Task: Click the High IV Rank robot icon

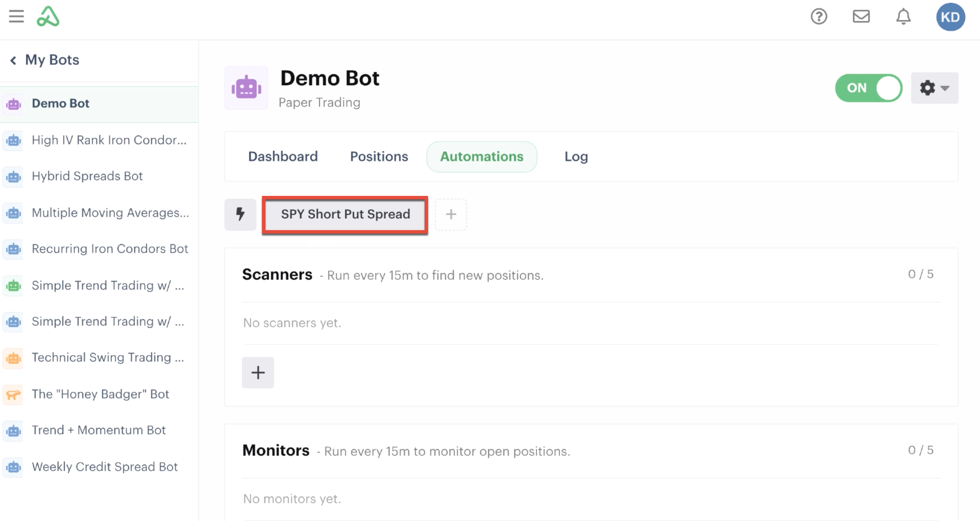Action: tap(13, 140)
